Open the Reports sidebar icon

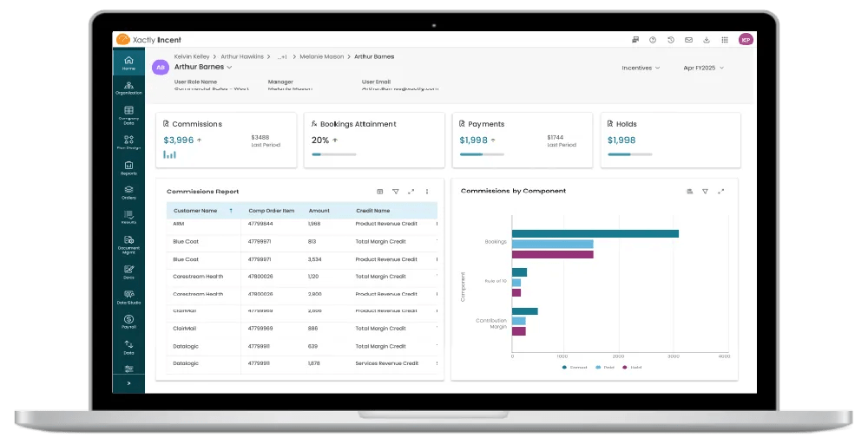point(128,167)
